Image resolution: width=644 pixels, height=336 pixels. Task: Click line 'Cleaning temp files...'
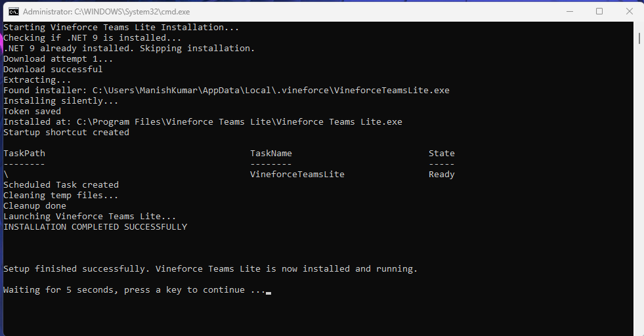click(61, 196)
